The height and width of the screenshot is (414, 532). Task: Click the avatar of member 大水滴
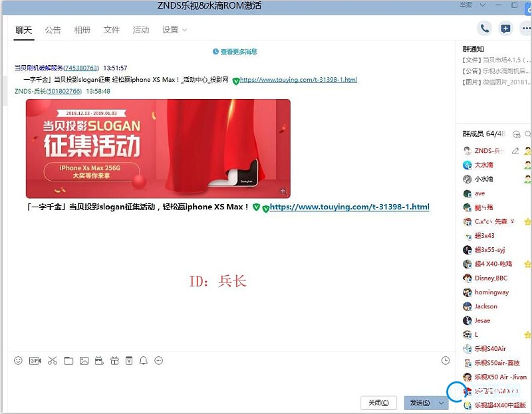[x=467, y=165]
